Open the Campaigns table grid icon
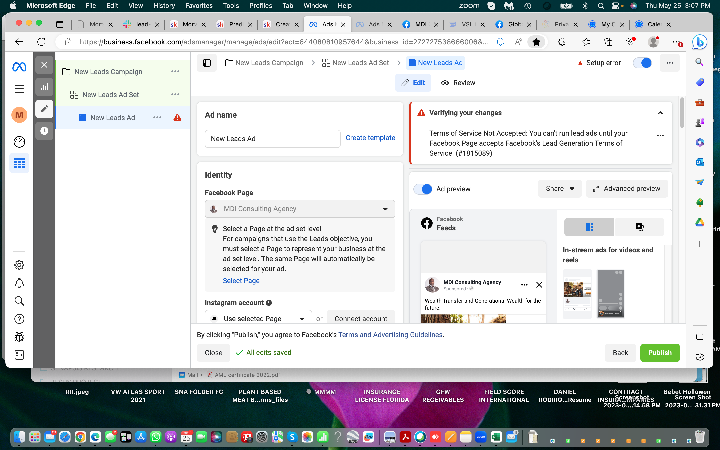The image size is (720, 450). click(19, 163)
